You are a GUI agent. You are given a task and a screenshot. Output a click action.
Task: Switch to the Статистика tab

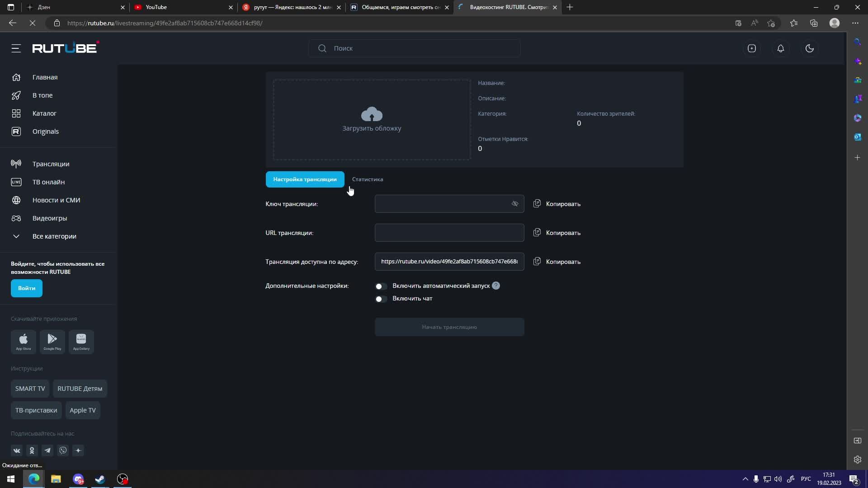coord(367,179)
